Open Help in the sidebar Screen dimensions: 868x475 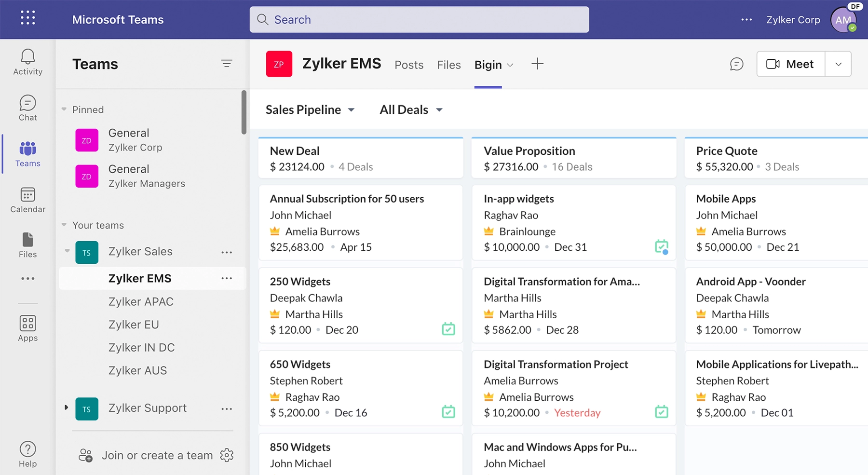[27, 454]
